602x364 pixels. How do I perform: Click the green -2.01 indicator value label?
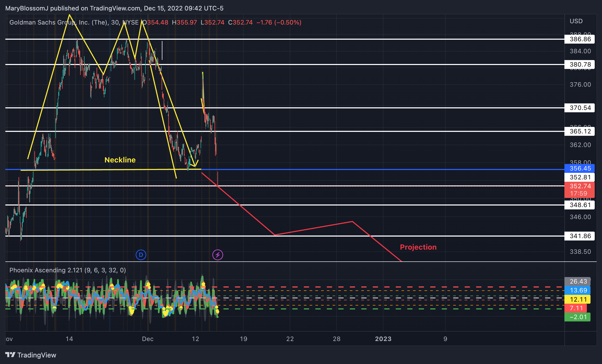(x=578, y=317)
